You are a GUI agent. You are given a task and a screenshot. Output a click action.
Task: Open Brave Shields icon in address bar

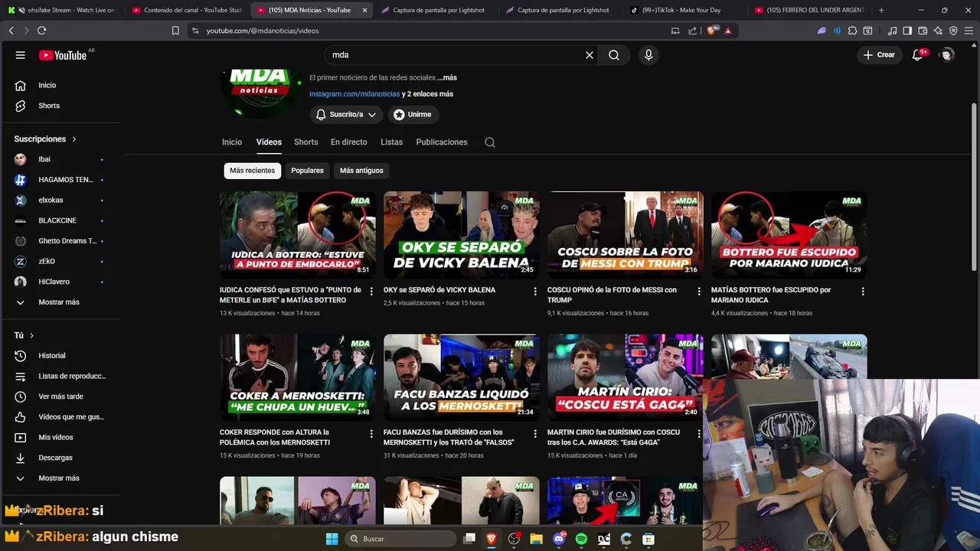(712, 31)
